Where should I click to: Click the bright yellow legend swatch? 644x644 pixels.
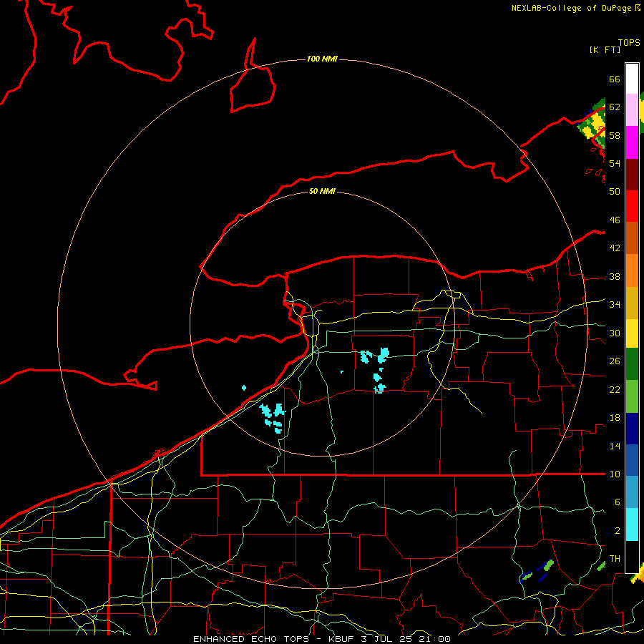[x=632, y=333]
